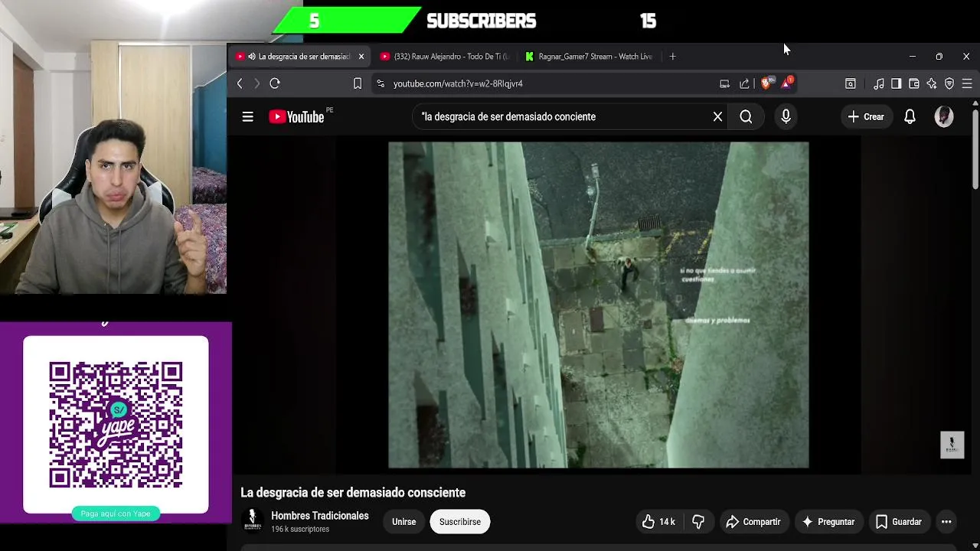Switch to the Ragnar_Gamer7 Stream Kick tab
This screenshot has width=980, height=551.
click(x=588, y=57)
